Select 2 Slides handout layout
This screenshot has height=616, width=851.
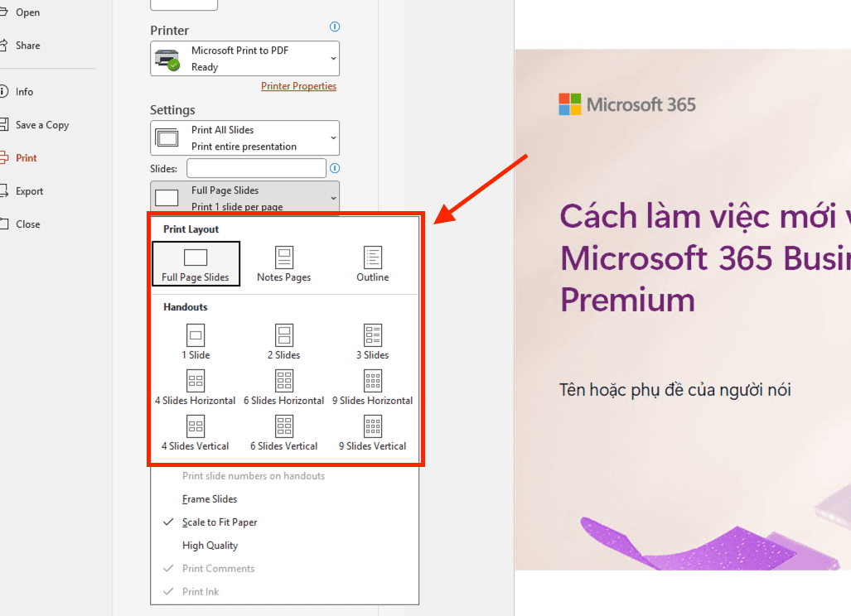284,342
